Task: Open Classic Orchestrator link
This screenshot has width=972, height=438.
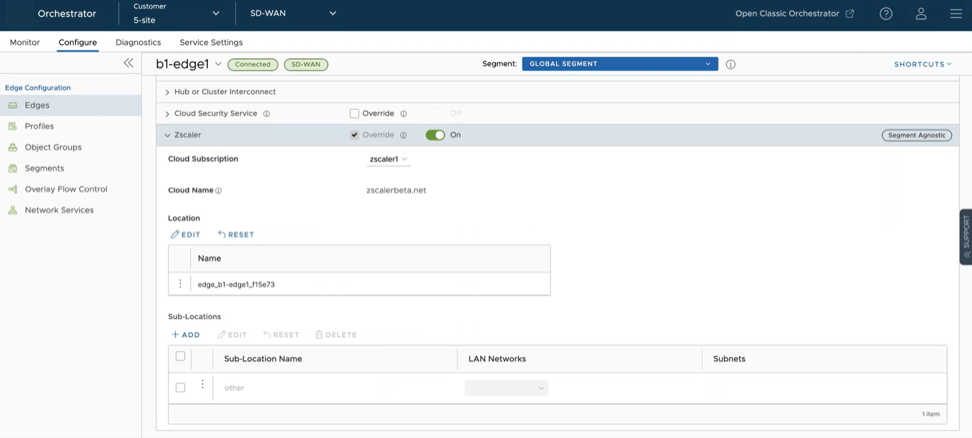Action: click(x=794, y=14)
